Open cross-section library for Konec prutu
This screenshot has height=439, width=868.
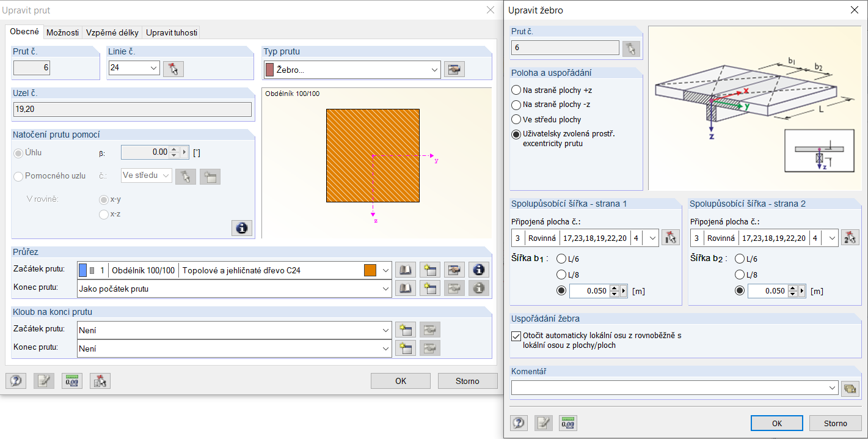tap(406, 289)
